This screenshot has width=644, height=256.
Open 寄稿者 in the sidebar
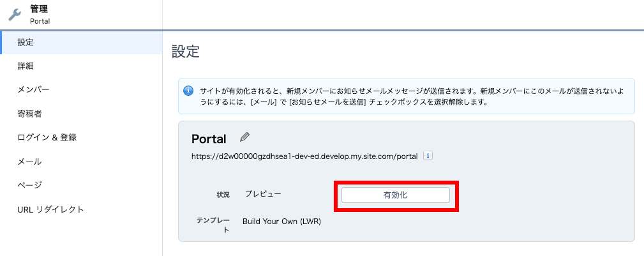coord(29,114)
